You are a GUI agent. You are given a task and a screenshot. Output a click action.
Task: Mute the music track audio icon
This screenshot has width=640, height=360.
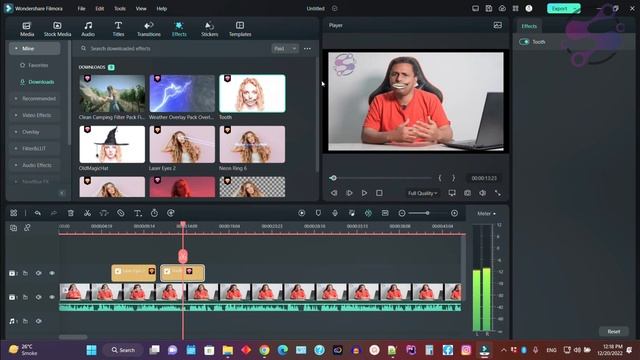pyautogui.click(x=38, y=321)
